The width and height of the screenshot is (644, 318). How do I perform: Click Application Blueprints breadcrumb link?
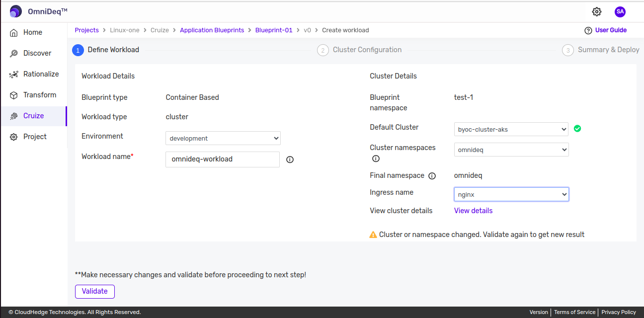point(212,30)
